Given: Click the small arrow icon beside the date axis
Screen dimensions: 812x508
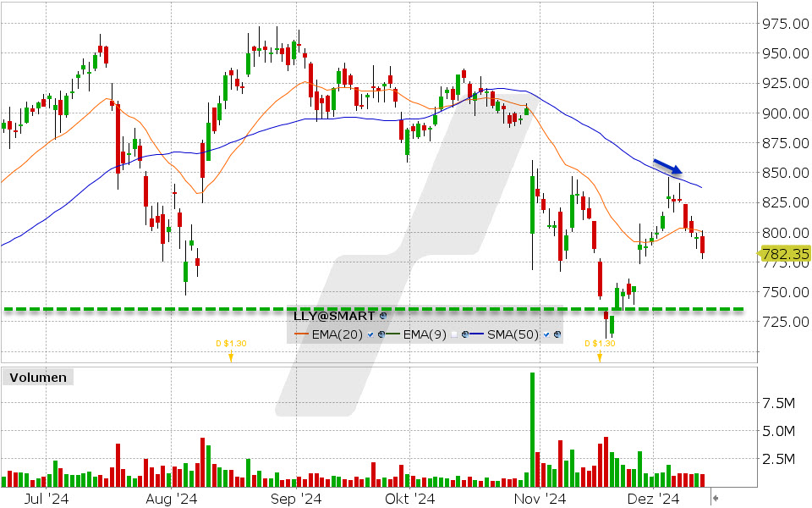Looking at the screenshot, I should click(x=716, y=499).
